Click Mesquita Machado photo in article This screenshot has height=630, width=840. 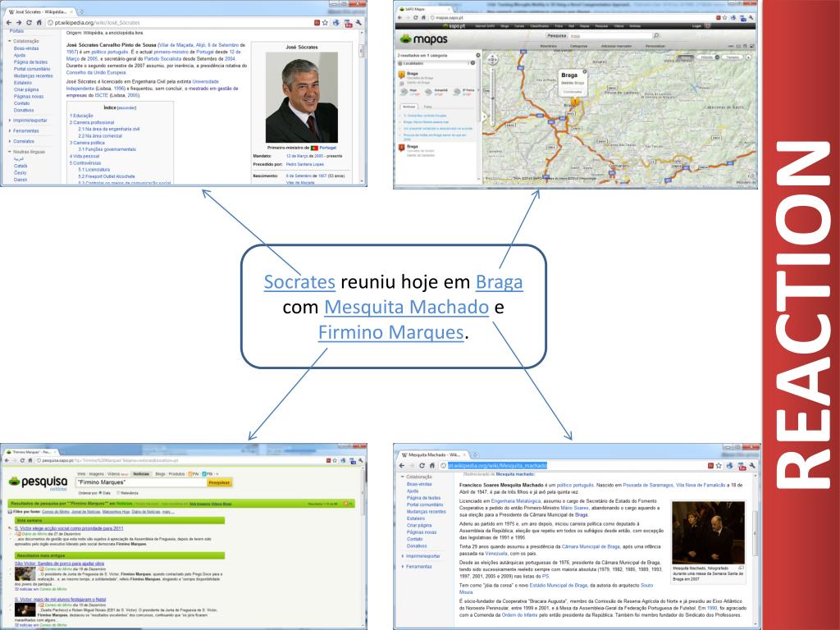click(708, 532)
